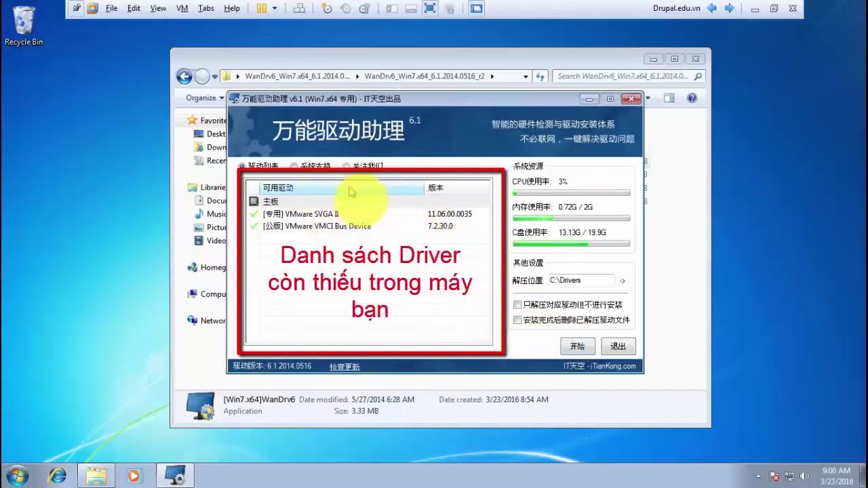
Task: Click the console view icon
Action: click(477, 8)
